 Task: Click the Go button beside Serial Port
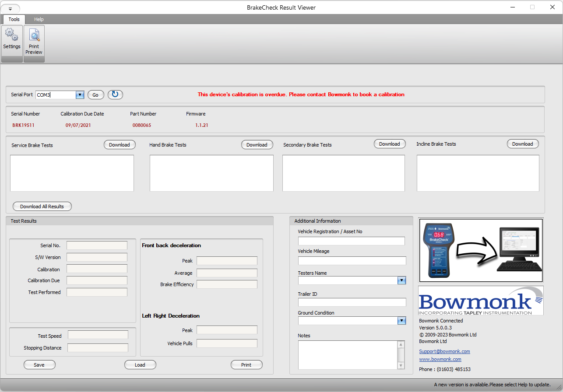point(95,95)
